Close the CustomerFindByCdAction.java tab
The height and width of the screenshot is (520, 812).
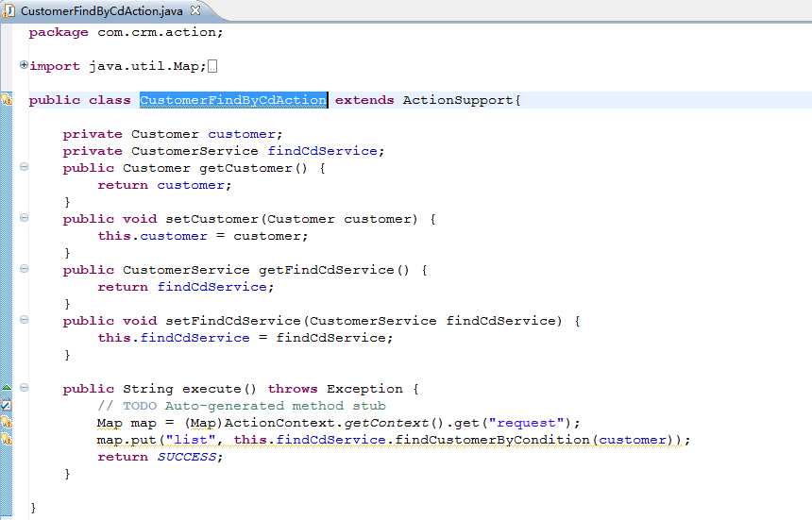[x=195, y=9]
